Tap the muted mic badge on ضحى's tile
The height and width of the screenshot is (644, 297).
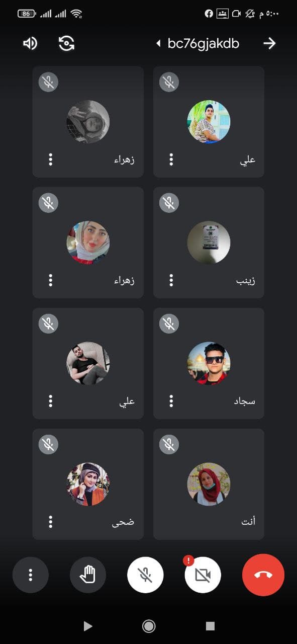49,444
